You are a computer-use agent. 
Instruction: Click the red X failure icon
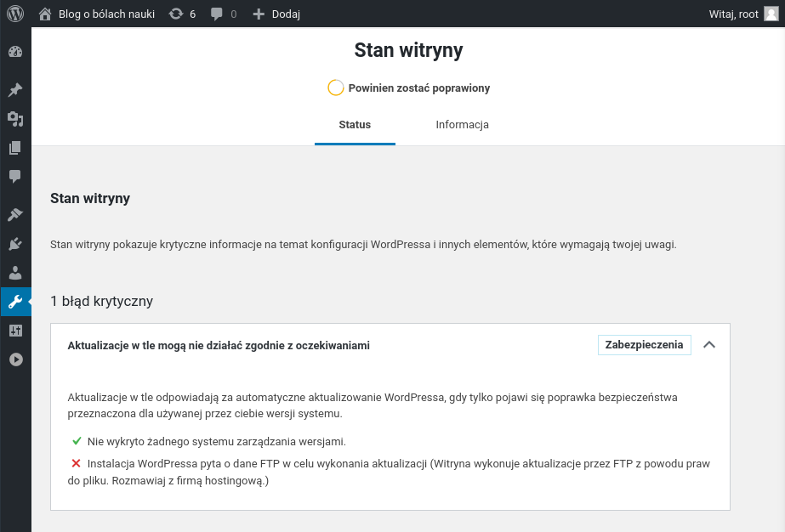tap(76, 463)
